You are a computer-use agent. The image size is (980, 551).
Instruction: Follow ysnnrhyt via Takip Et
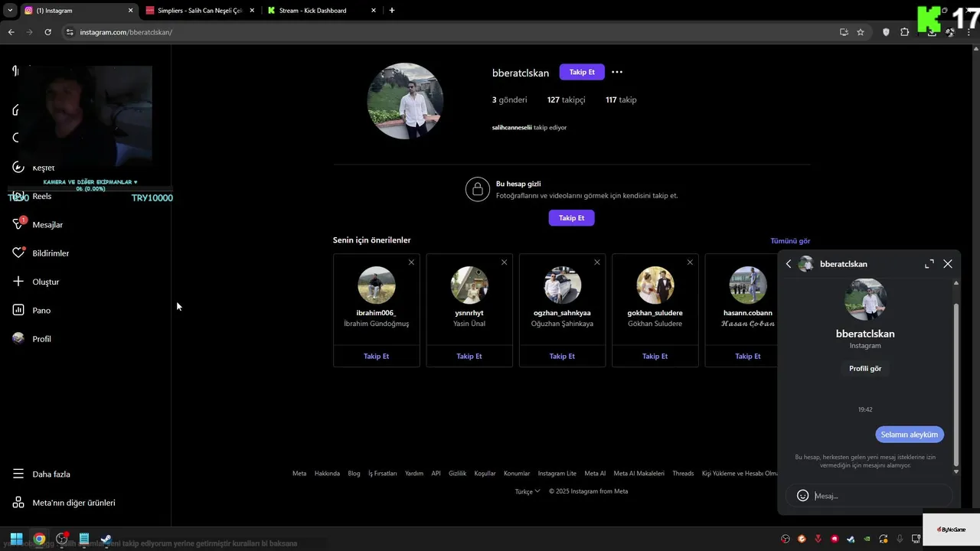469,356
